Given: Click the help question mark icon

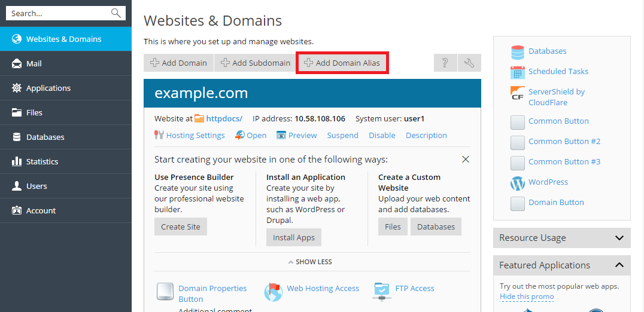Looking at the screenshot, I should click(445, 63).
